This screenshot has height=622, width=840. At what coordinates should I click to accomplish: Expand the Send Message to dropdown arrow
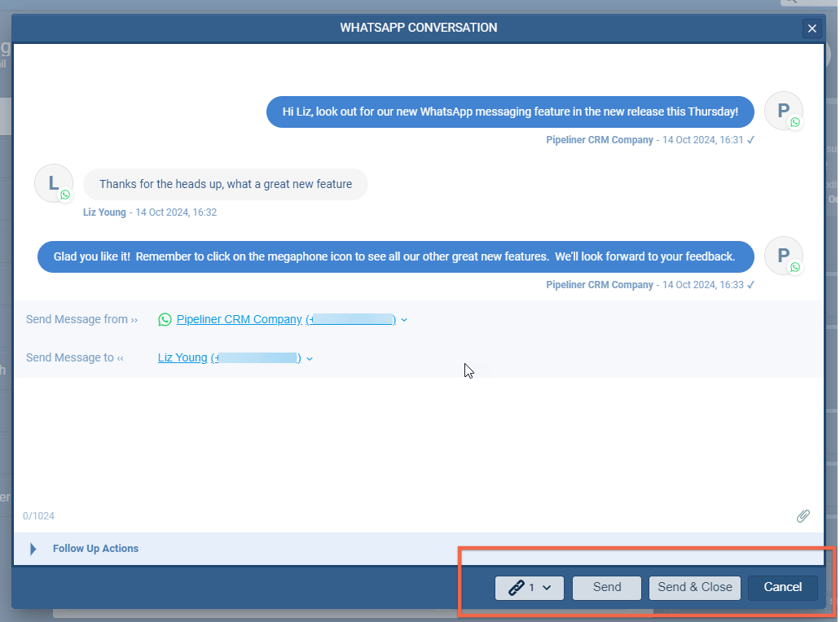(310, 359)
